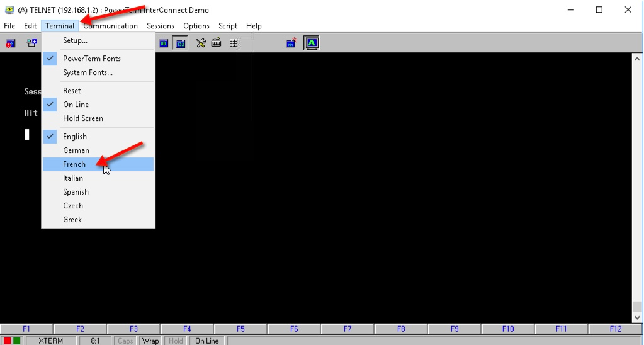Viewport: 644px width, 345px height.
Task: Click the first toolbar icon with red mark
Action: click(11, 43)
